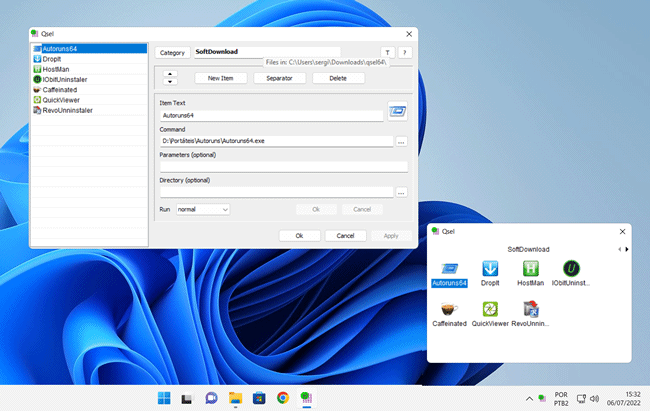This screenshot has height=411, width=650.
Task: Click Qsel tray icon in system tray
Action: pos(542,399)
